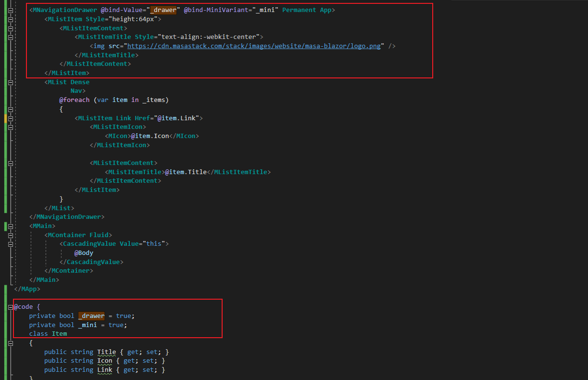Collapse the first MListItem fold region
This screenshot has height=380, width=588.
(x=11, y=19)
